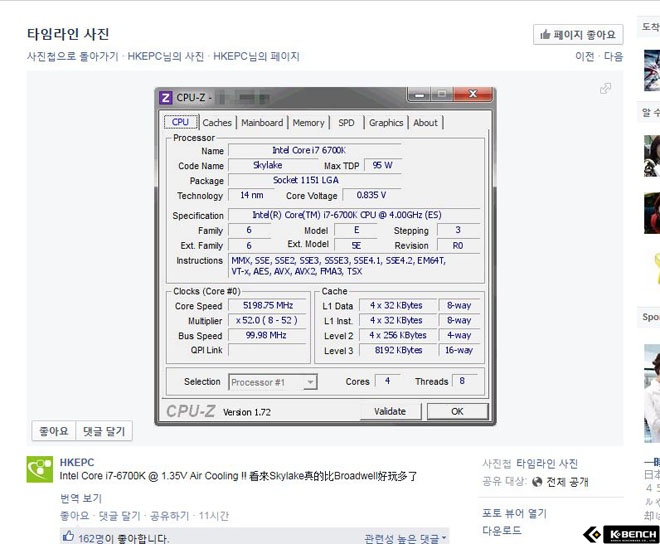The height and width of the screenshot is (544, 660).
Task: Click the HKEPC author name link
Action: pyautogui.click(x=77, y=462)
